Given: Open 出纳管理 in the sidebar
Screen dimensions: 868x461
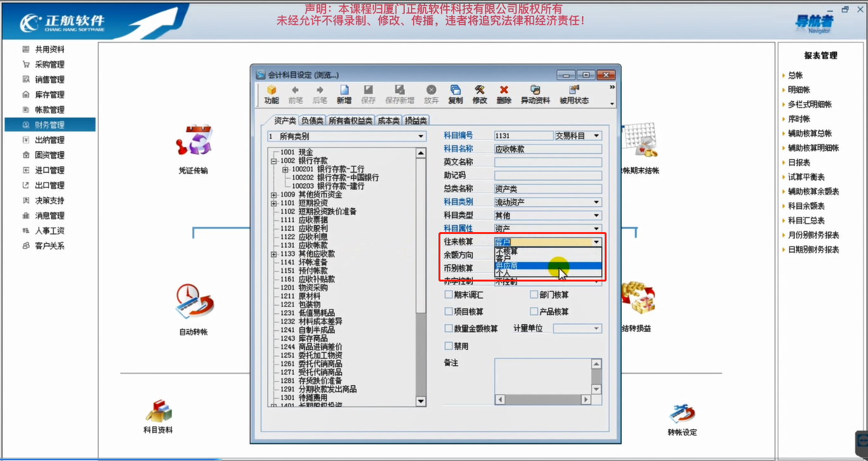Looking at the screenshot, I should tap(49, 140).
